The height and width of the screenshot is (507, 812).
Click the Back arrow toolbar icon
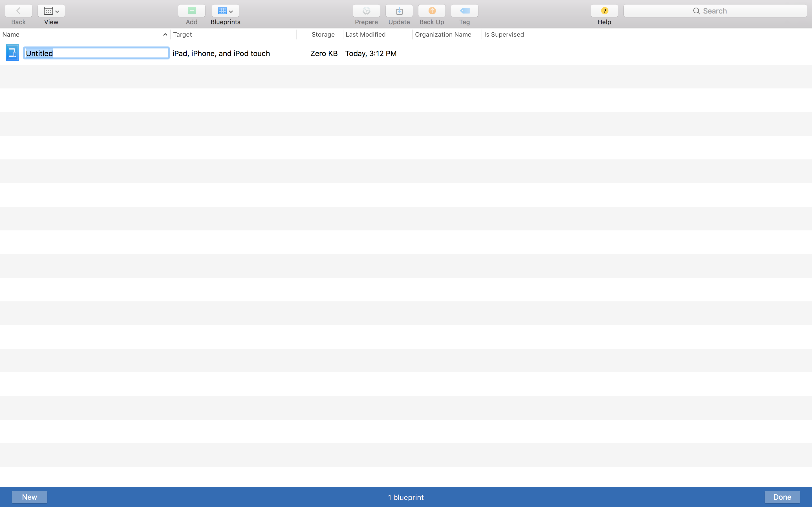click(18, 11)
